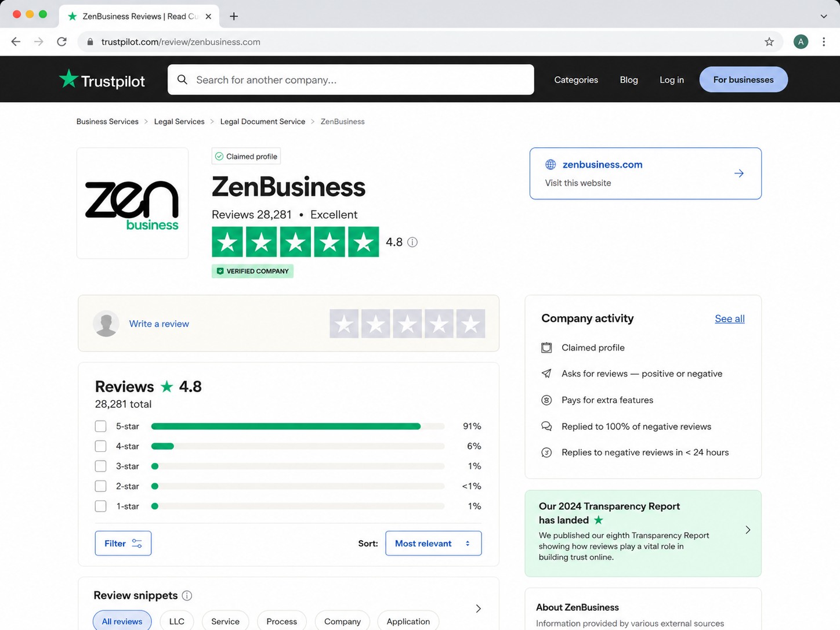The width and height of the screenshot is (840, 630).
Task: Rate two stars in the review box
Action: tap(375, 324)
